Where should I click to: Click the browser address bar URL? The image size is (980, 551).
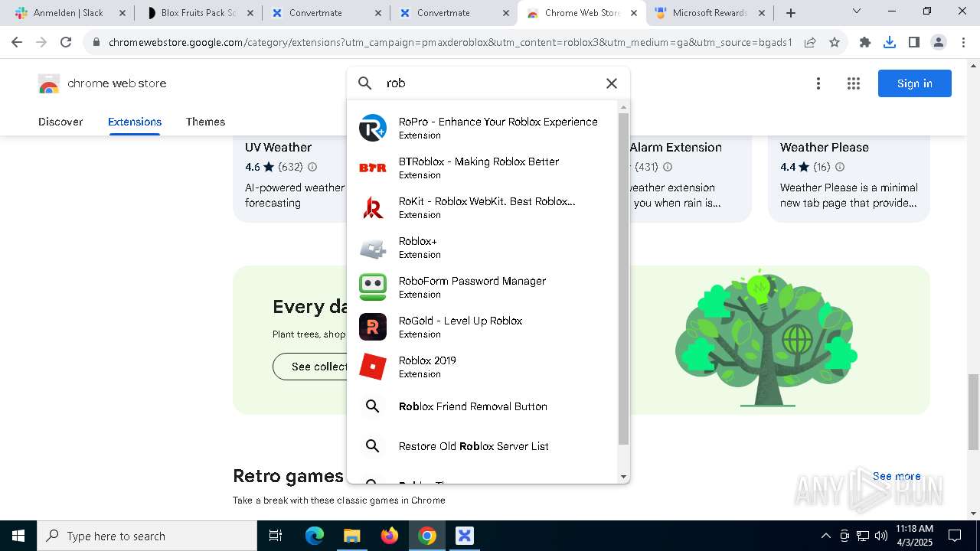pyautogui.click(x=450, y=42)
